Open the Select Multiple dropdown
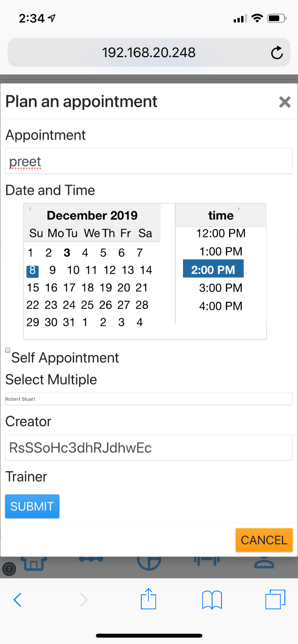 [149, 399]
